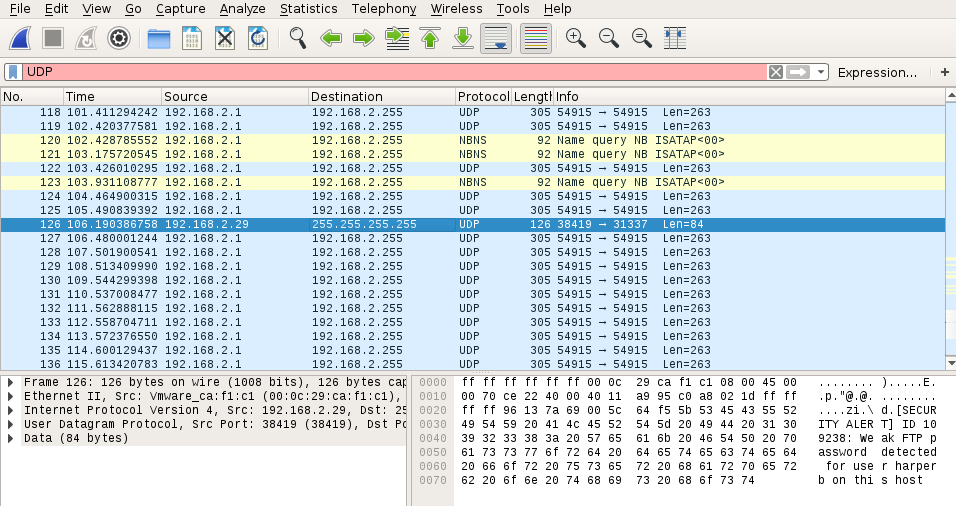Apply the display filter arrow
Screen dimensions: 956x506
click(797, 72)
